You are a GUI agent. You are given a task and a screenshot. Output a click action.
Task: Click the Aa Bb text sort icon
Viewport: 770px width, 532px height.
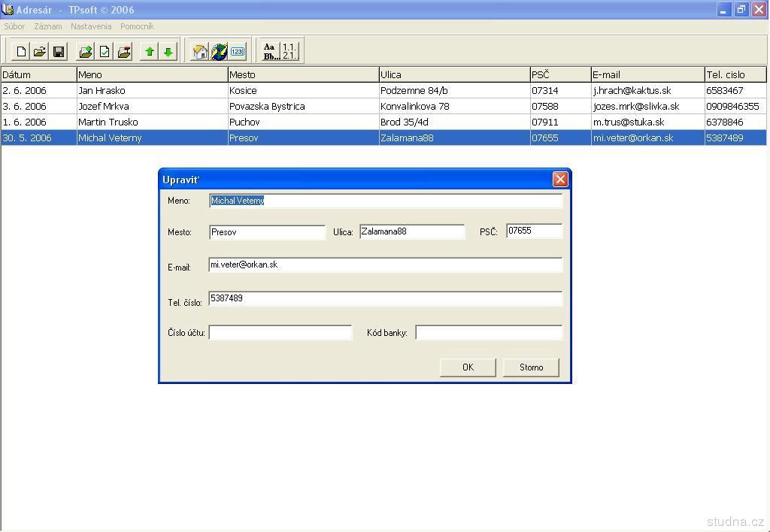coord(270,52)
